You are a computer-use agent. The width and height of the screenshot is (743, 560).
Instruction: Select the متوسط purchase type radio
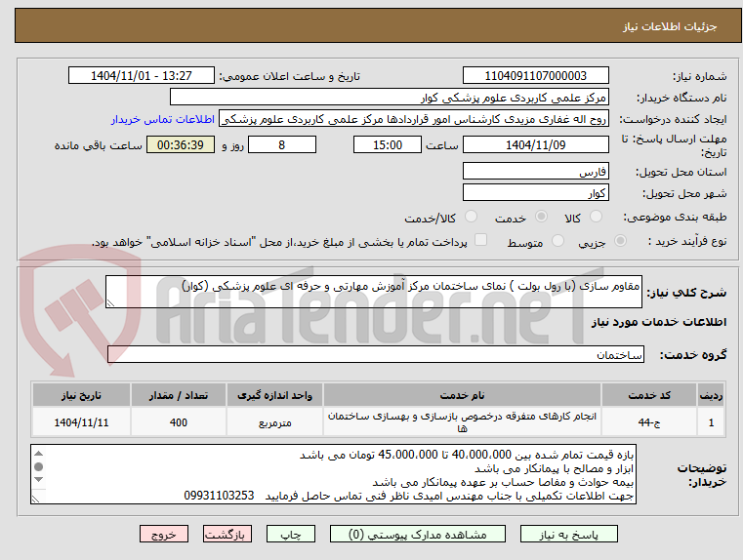pos(557,241)
